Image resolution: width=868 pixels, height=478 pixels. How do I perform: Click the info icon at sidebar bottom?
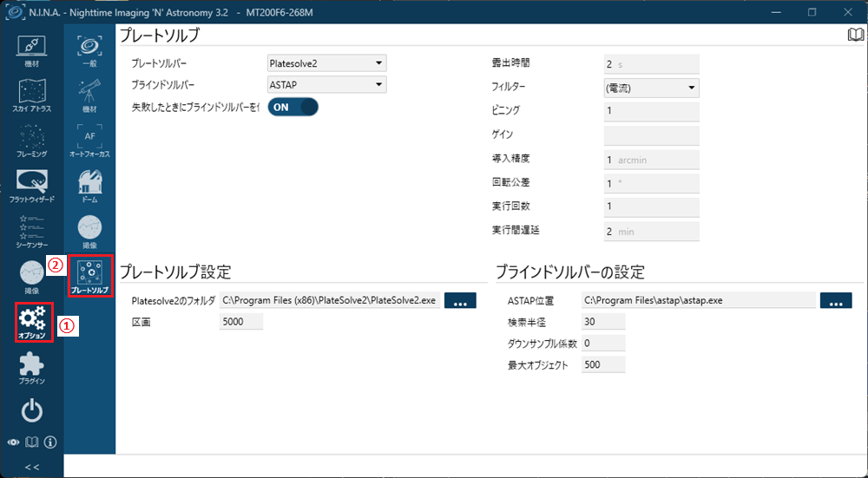(x=50, y=442)
